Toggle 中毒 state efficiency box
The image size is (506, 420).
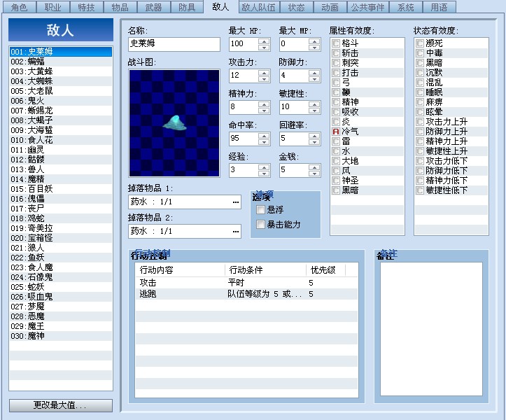pos(419,53)
